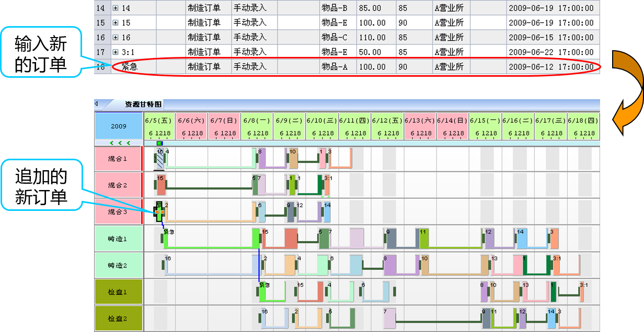This screenshot has width=644, height=332.
Task: Expand the 3:1 order row
Action: [x=116, y=52]
